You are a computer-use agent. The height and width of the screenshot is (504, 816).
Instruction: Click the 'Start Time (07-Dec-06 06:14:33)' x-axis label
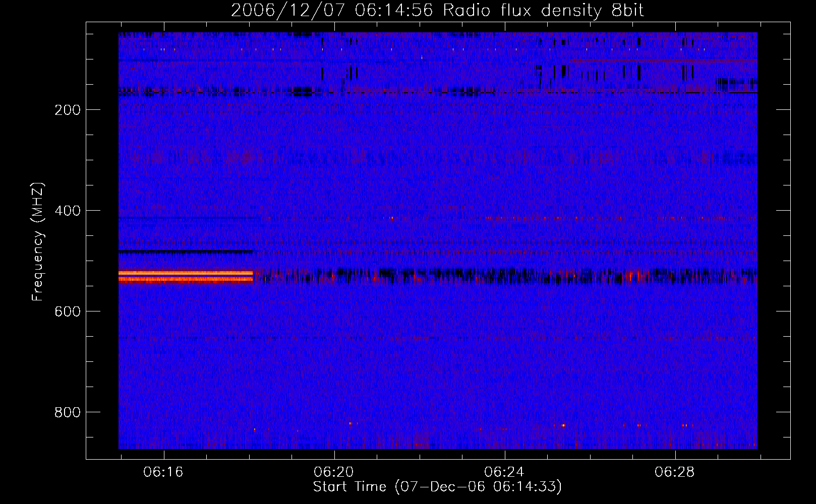pyautogui.click(x=437, y=487)
